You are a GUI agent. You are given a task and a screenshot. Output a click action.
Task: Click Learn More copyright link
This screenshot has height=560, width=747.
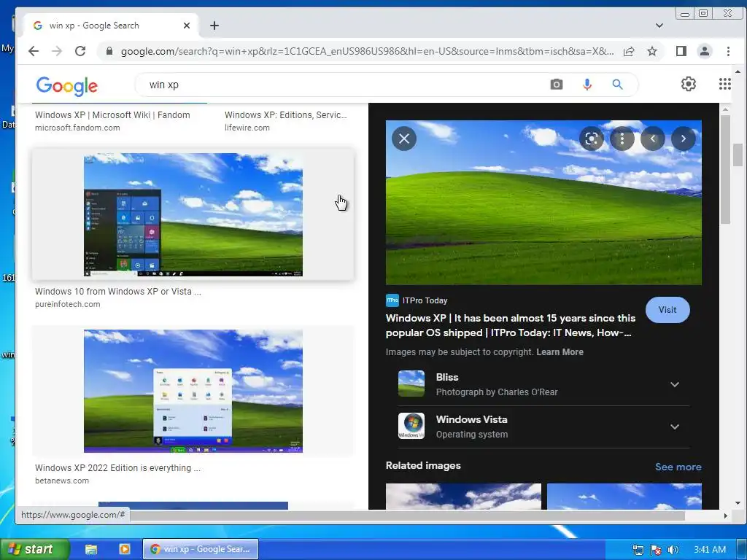pos(560,352)
